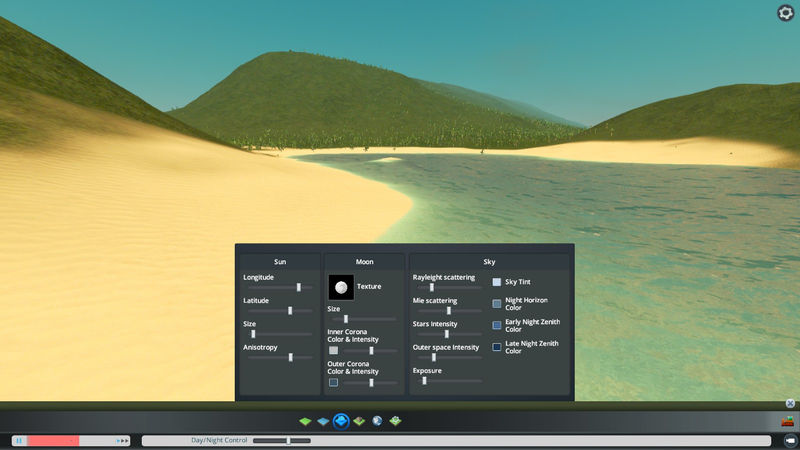Click the bulldozer icon at bottom right
This screenshot has height=450, width=800.
point(787,421)
